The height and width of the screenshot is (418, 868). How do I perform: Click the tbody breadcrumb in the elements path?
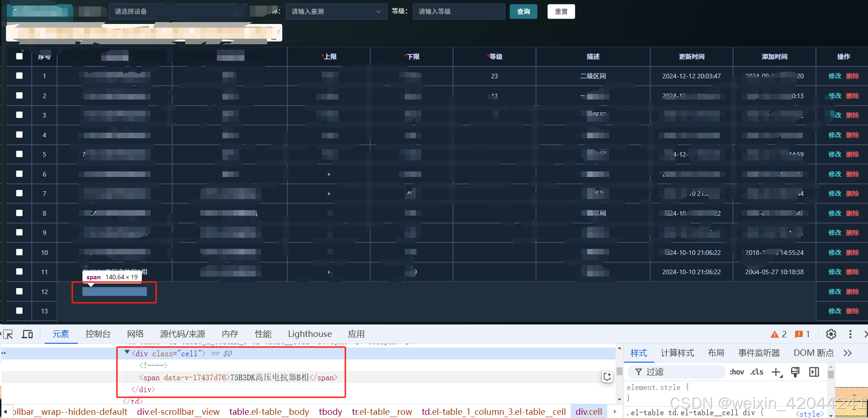330,412
